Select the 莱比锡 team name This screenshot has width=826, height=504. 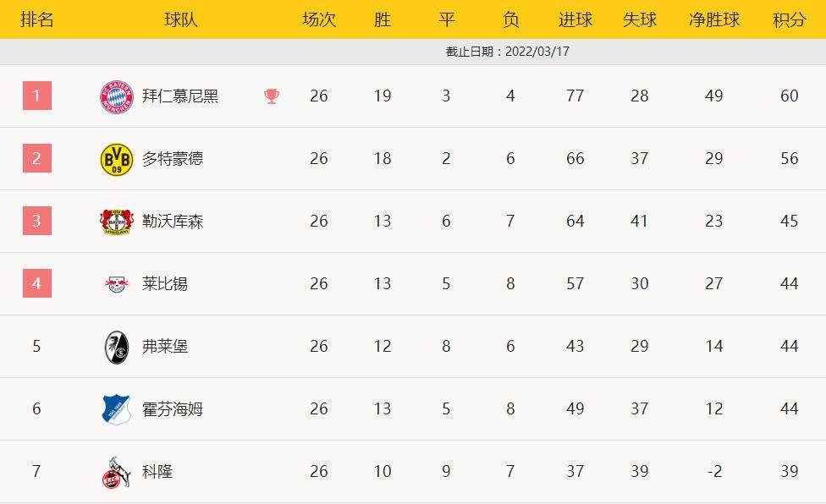click(x=165, y=284)
